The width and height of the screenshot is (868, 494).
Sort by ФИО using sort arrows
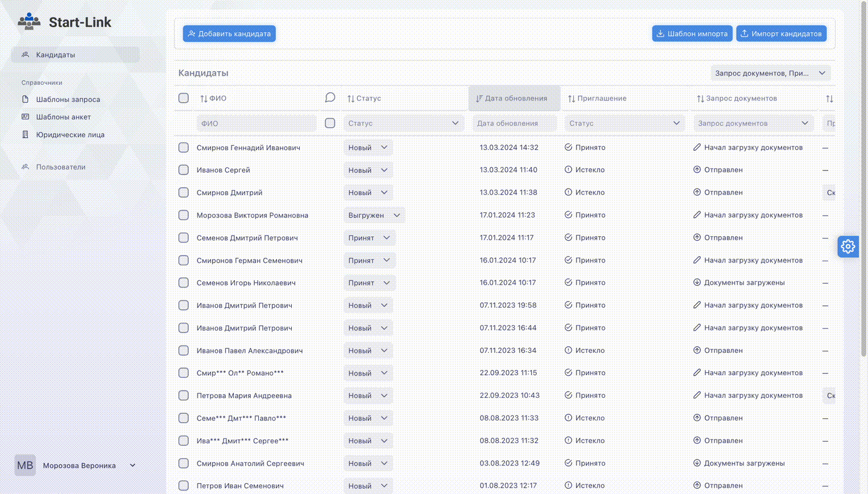204,98
